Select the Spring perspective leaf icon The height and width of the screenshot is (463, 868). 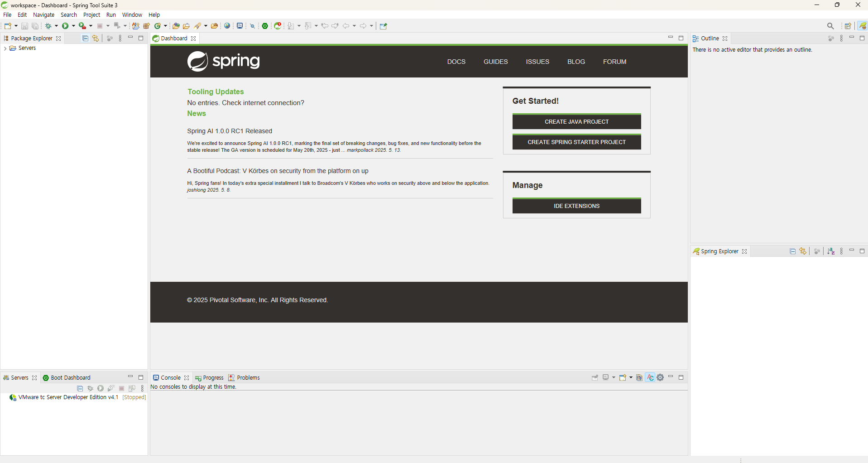click(x=863, y=26)
